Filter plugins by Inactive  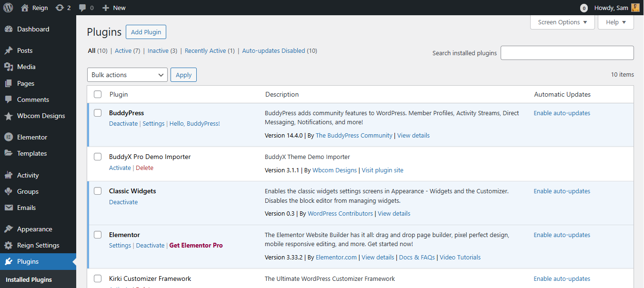point(158,50)
